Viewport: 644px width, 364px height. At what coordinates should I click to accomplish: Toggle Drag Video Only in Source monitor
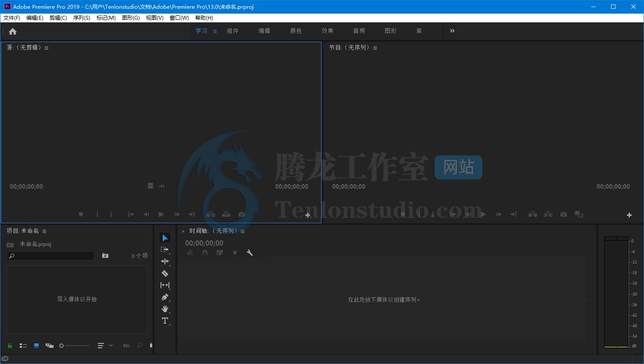pos(150,186)
